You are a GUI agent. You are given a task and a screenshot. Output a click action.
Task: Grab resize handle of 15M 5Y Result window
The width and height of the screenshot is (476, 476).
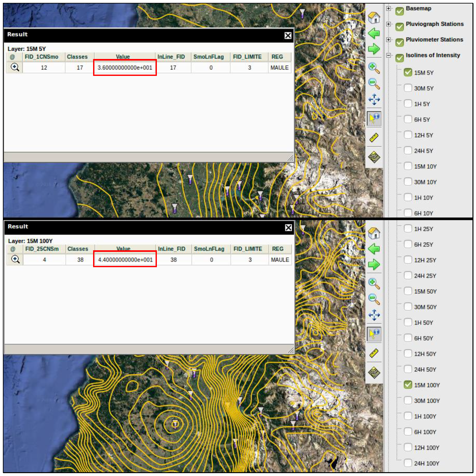point(290,158)
